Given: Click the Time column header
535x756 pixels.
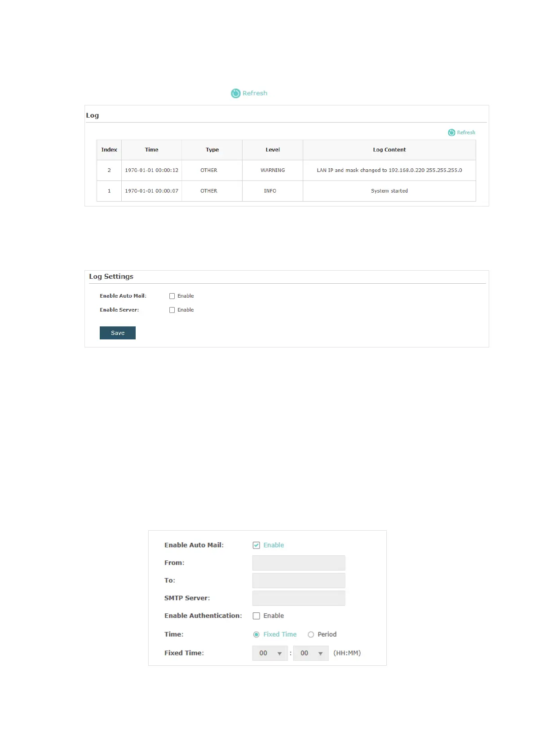Looking at the screenshot, I should (x=151, y=150).
